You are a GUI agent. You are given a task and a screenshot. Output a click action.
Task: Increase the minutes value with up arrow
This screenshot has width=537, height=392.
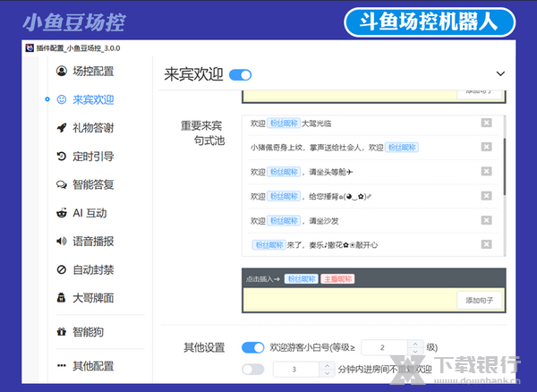(x=327, y=366)
